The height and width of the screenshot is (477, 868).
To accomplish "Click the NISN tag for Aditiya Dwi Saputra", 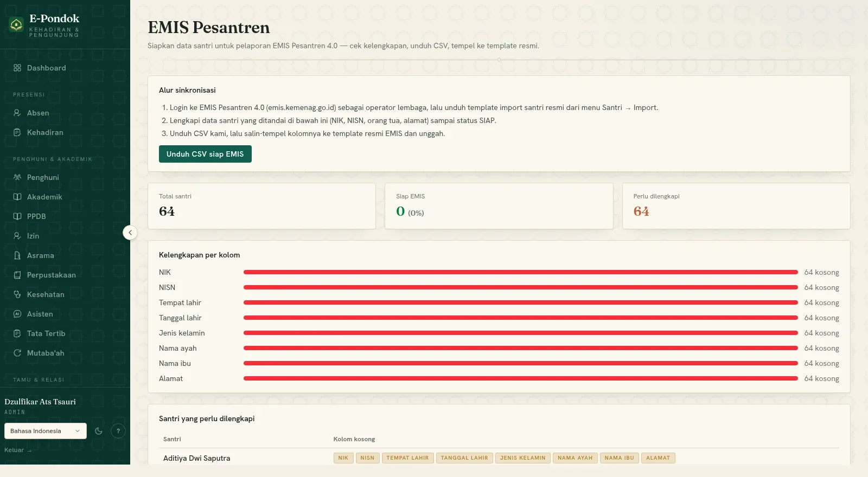I will (367, 458).
